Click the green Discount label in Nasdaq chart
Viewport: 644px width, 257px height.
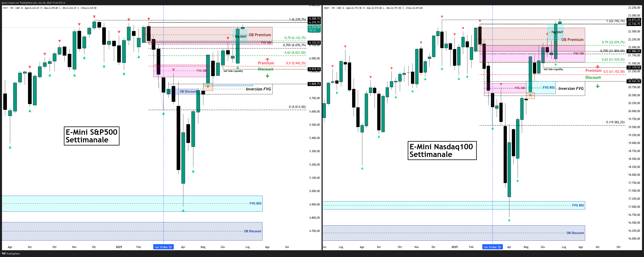click(593, 77)
